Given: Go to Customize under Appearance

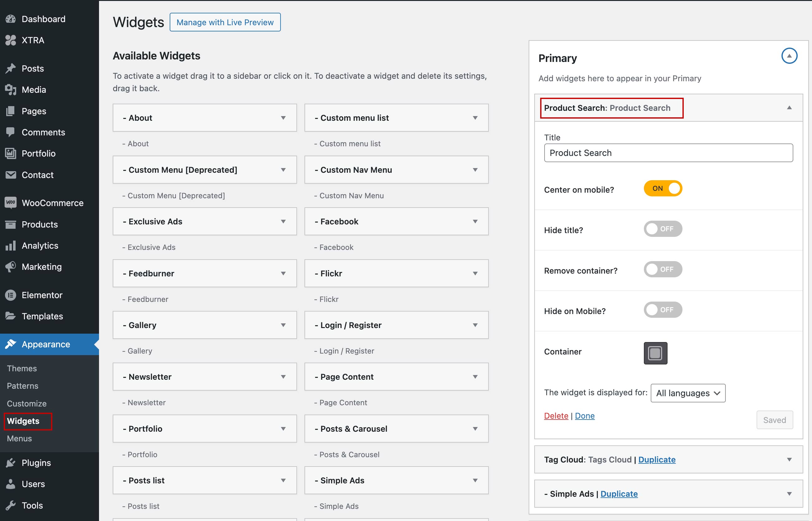Looking at the screenshot, I should tap(27, 404).
